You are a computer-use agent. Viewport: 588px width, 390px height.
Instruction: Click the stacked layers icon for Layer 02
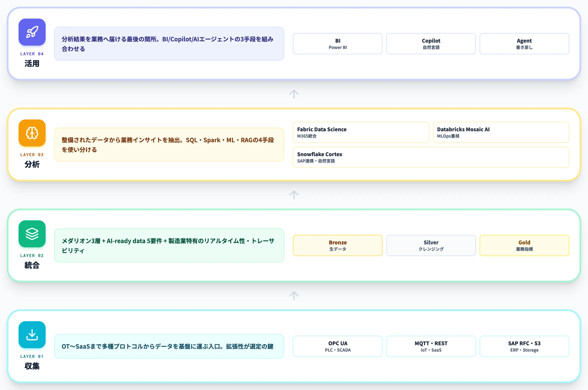coord(32,234)
